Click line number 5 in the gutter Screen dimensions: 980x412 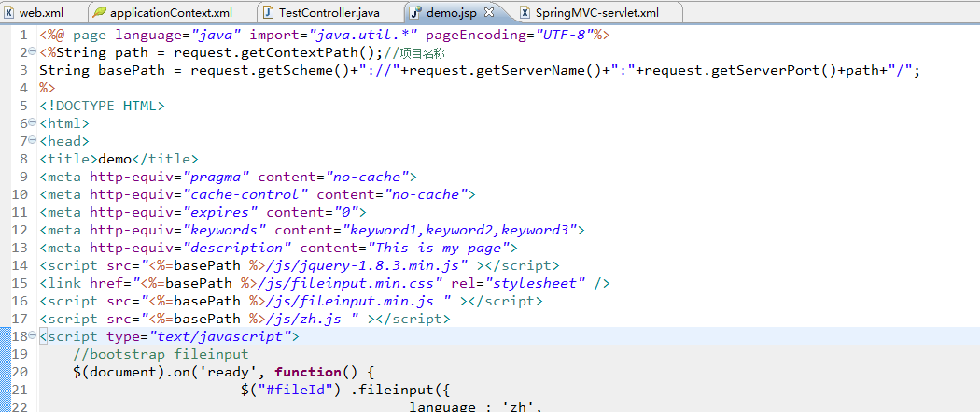tap(23, 107)
